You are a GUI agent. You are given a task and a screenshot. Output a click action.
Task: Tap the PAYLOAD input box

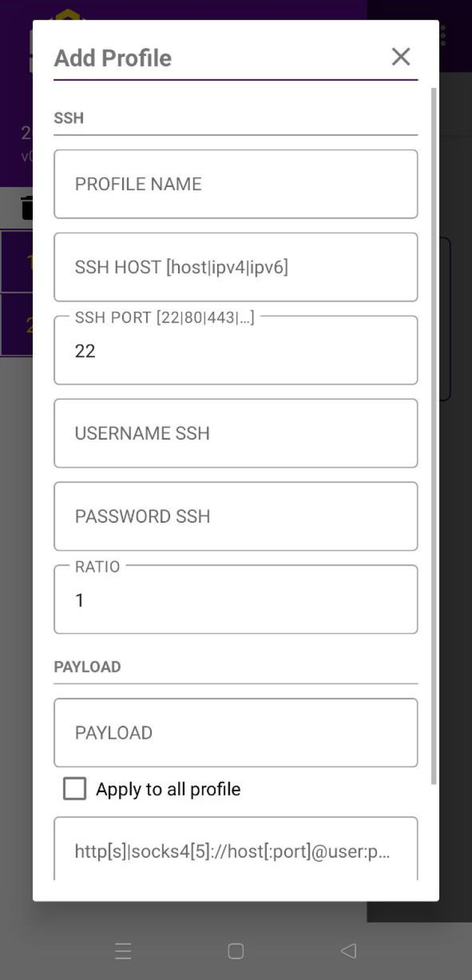[235, 732]
